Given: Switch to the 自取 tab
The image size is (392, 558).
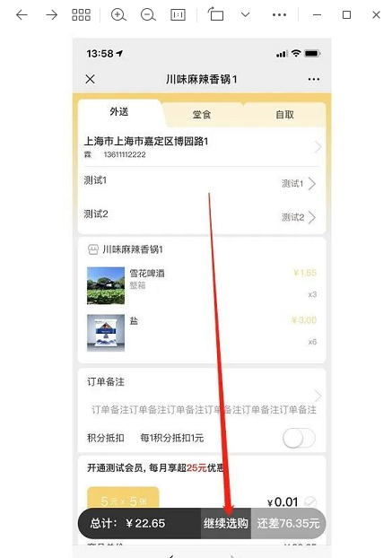Looking at the screenshot, I should tap(284, 115).
